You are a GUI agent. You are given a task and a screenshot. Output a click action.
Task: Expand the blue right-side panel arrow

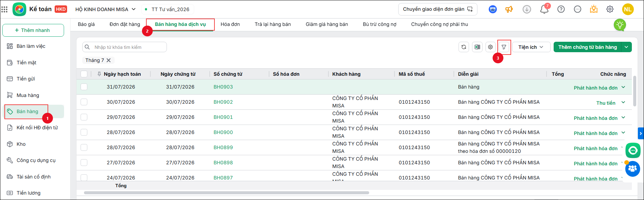(x=641, y=133)
